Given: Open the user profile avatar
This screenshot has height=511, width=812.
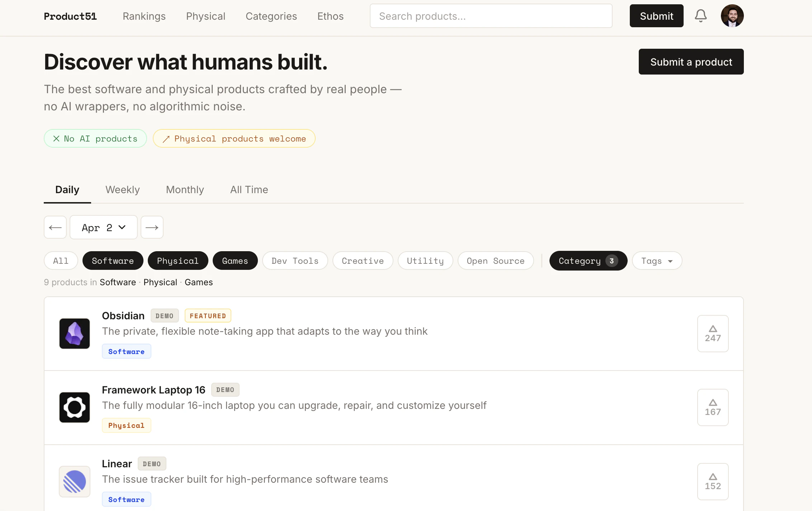Looking at the screenshot, I should tap(732, 16).
